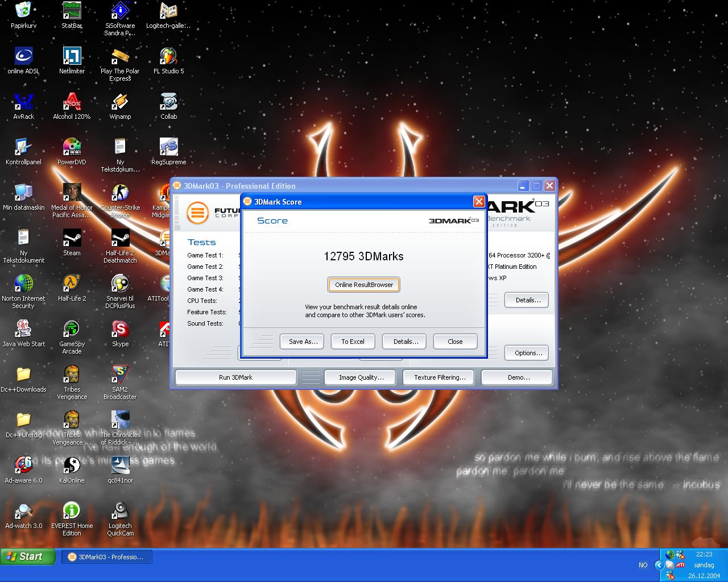Select GameSpy Arcade shortcut

tap(72, 336)
